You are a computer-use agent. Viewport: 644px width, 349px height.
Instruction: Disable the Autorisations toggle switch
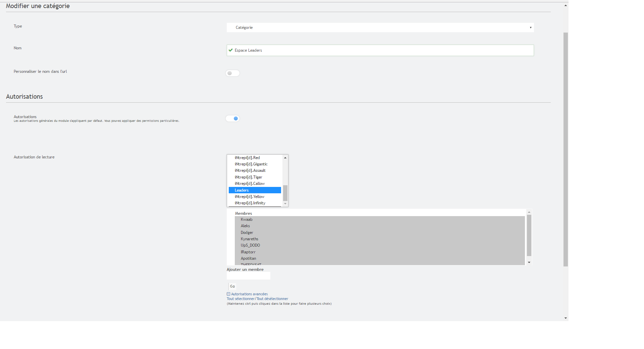tap(232, 118)
